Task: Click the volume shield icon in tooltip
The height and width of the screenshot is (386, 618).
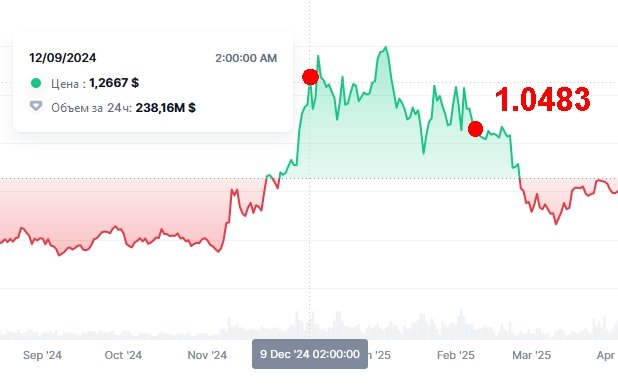Action: click(36, 106)
